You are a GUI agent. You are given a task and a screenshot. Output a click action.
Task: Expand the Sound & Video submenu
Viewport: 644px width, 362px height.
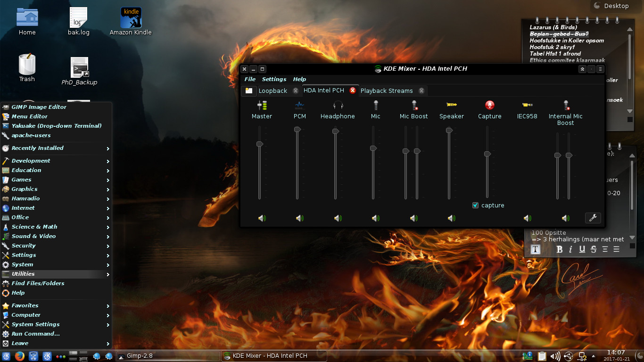(33, 236)
